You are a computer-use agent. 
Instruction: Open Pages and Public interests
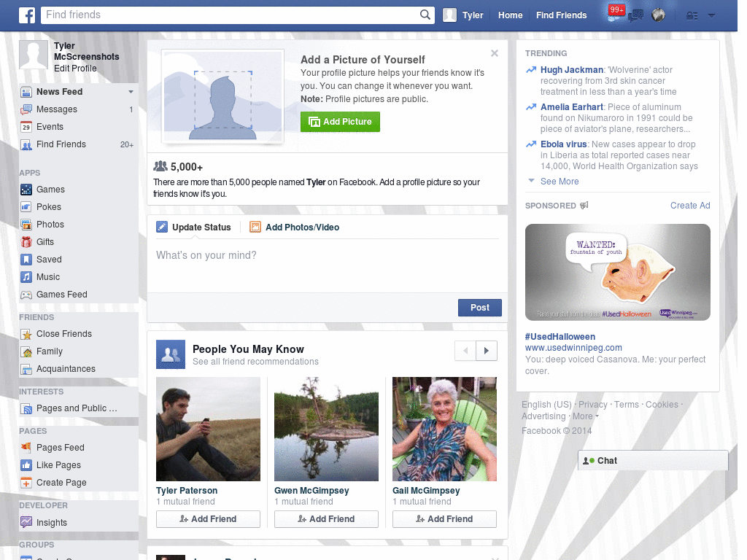coord(78,408)
